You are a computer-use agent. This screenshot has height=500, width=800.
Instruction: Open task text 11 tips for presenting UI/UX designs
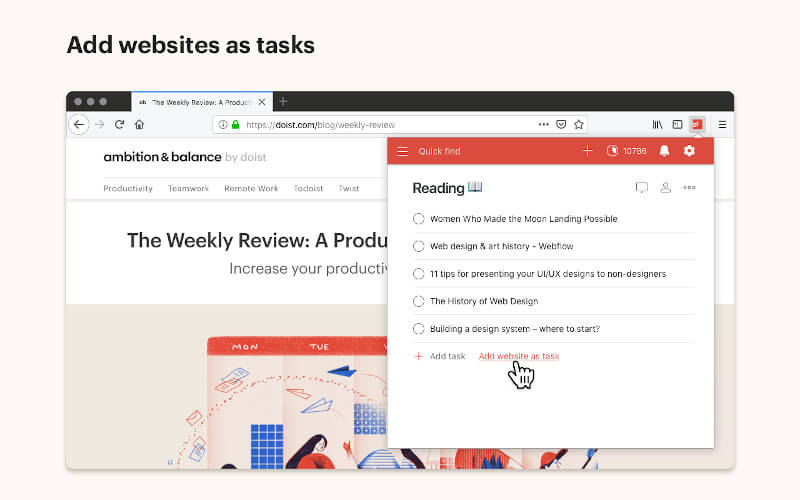(548, 274)
